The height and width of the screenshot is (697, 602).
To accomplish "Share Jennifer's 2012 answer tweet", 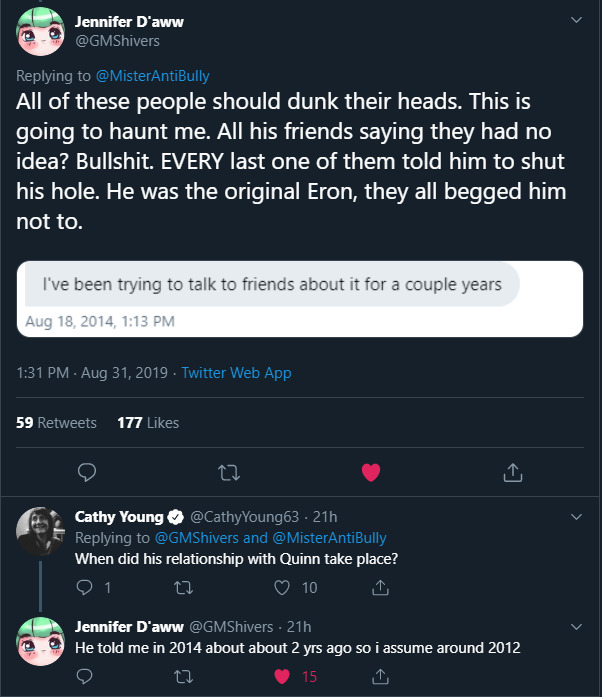I will [x=380, y=677].
